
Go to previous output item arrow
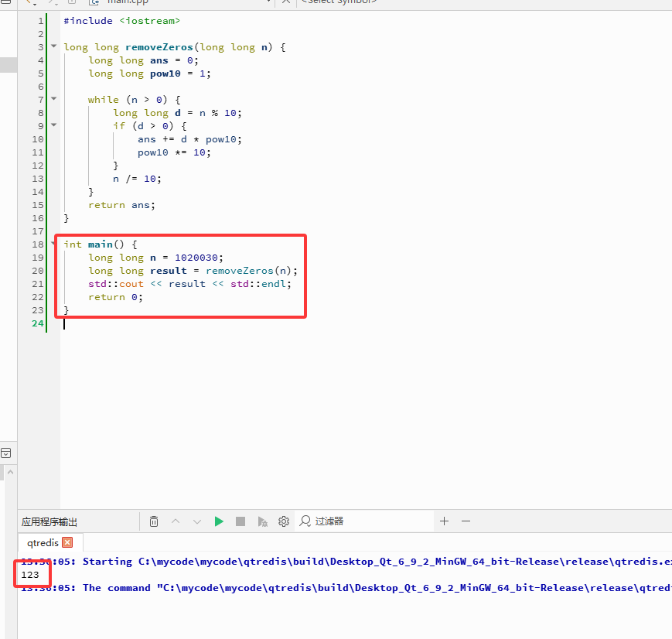tap(176, 521)
